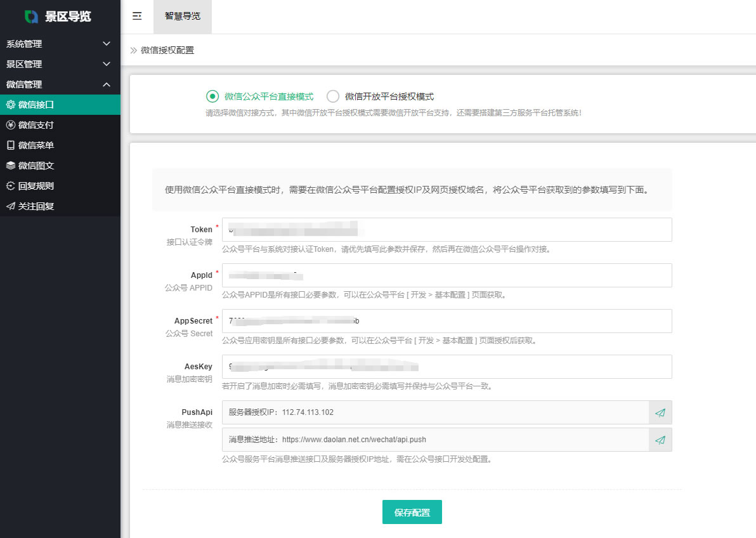Select 微信公众平台直接模式 radio option
The image size is (756, 538).
pyautogui.click(x=212, y=96)
